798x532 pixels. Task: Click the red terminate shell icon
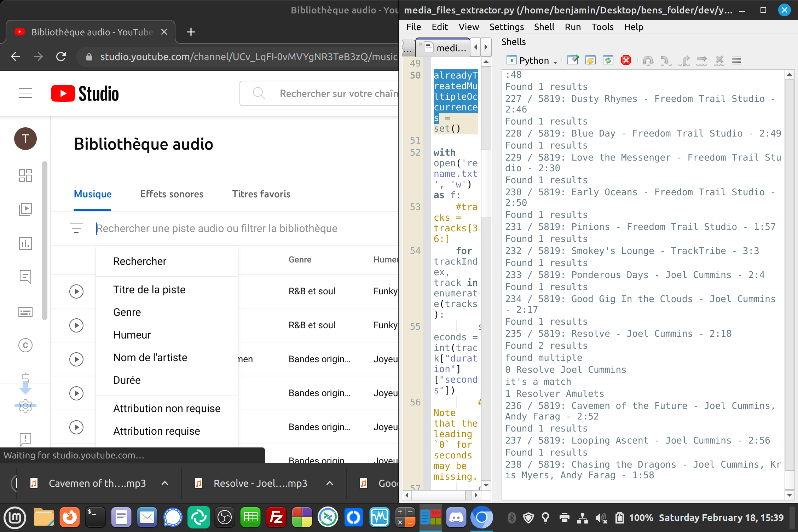pyautogui.click(x=626, y=60)
